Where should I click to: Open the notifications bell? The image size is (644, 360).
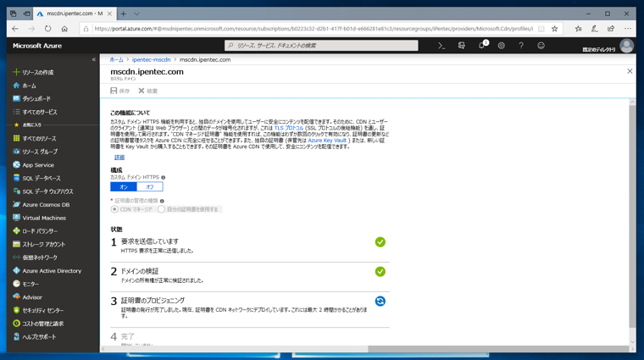(x=482, y=46)
